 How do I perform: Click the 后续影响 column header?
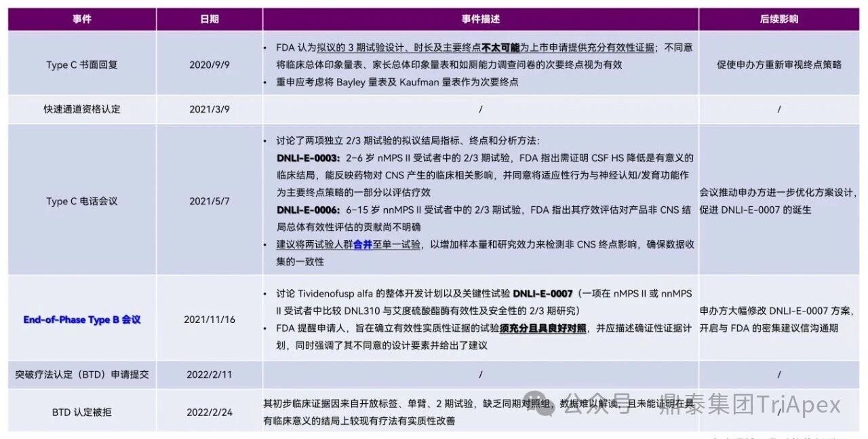click(x=779, y=19)
